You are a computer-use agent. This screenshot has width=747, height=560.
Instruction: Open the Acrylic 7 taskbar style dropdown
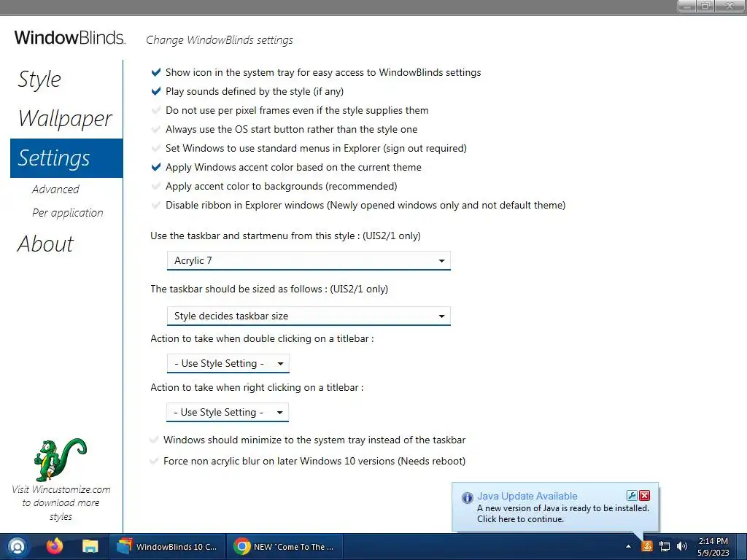click(309, 261)
